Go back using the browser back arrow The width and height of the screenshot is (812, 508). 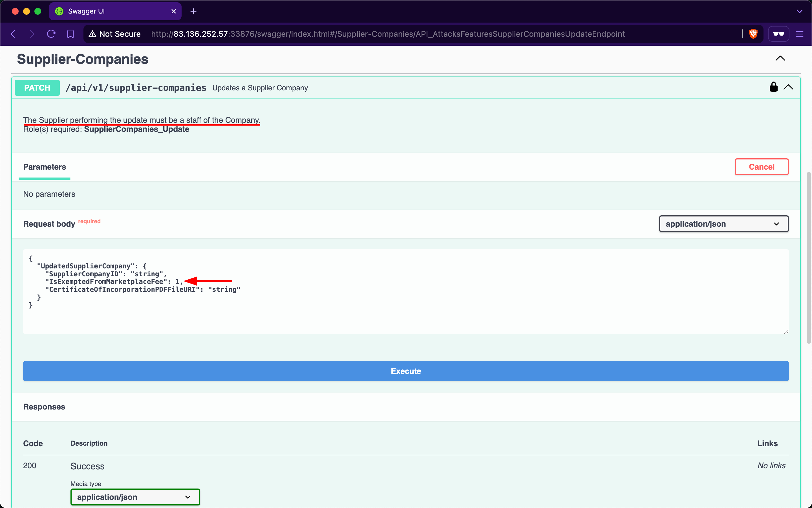[14, 34]
